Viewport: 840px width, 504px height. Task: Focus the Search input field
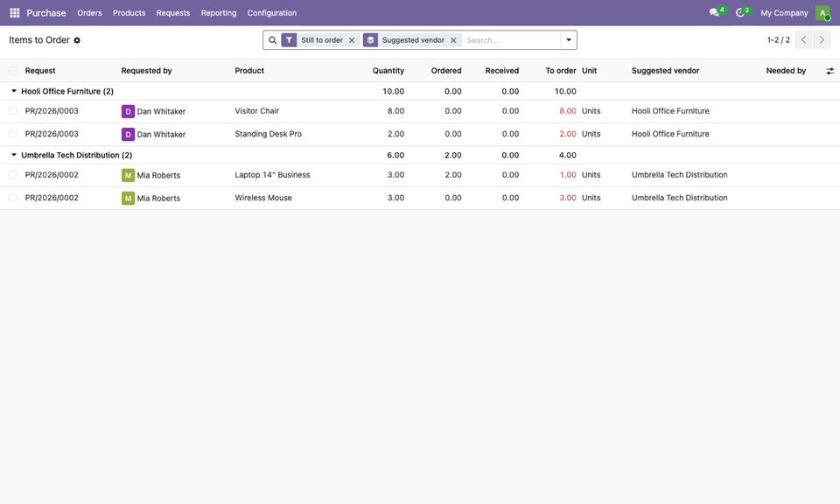[511, 40]
